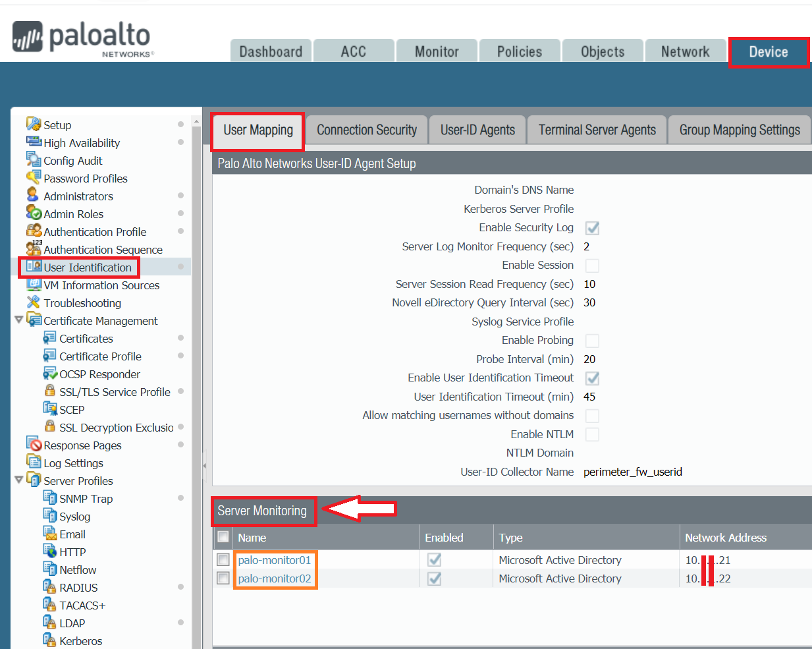Image resolution: width=812 pixels, height=649 pixels.
Task: Toggle Allow matching usernames without domains checkbox
Action: (x=593, y=416)
